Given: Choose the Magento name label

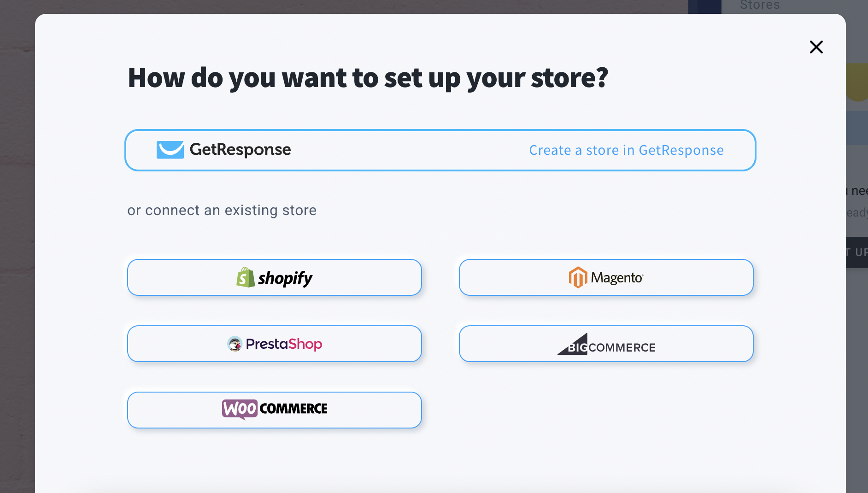Looking at the screenshot, I should 616,278.
